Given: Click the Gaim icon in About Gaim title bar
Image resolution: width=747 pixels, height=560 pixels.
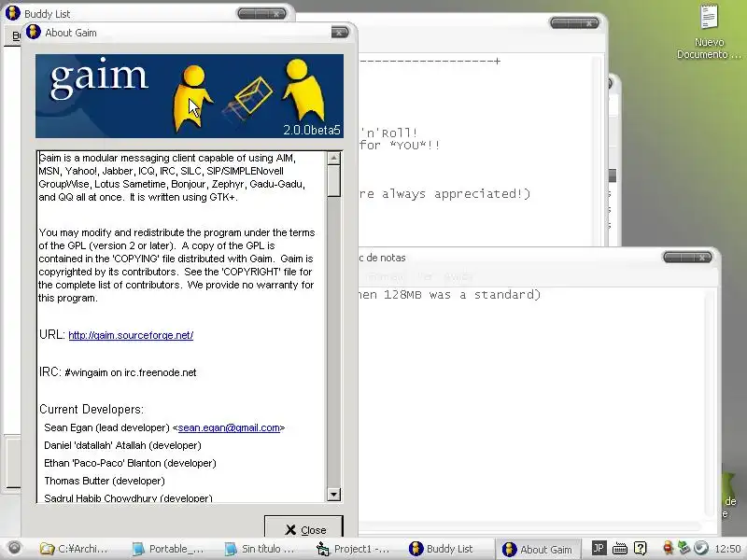Looking at the screenshot, I should click(x=34, y=32).
